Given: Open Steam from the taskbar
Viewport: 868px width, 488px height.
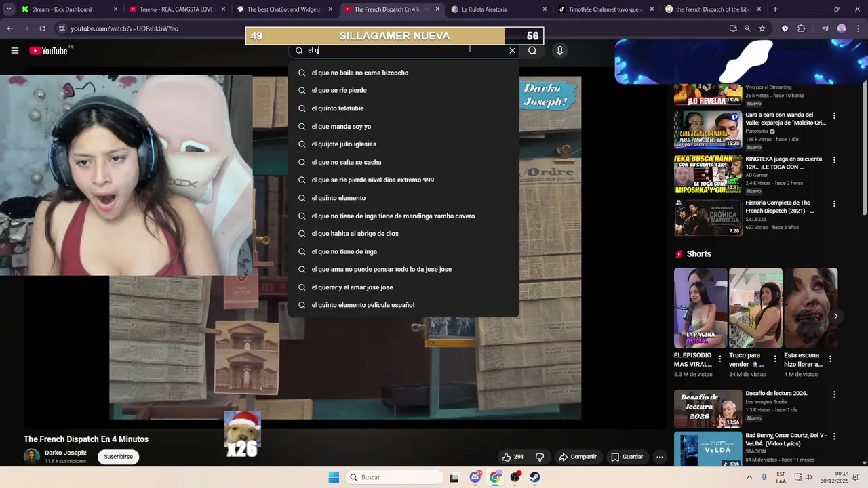Looking at the screenshot, I should (x=535, y=477).
